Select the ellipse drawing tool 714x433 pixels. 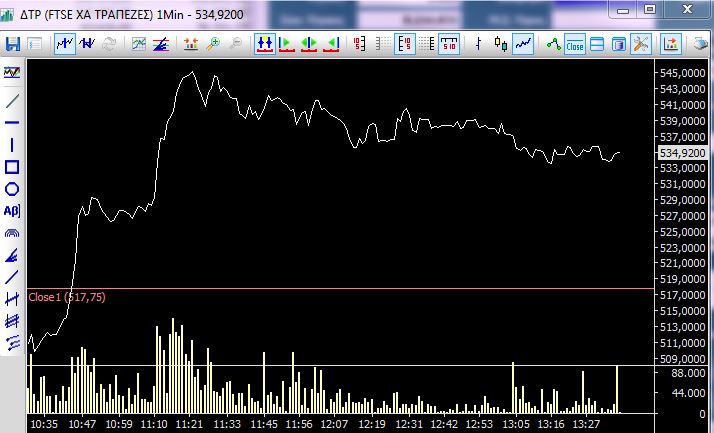point(12,189)
